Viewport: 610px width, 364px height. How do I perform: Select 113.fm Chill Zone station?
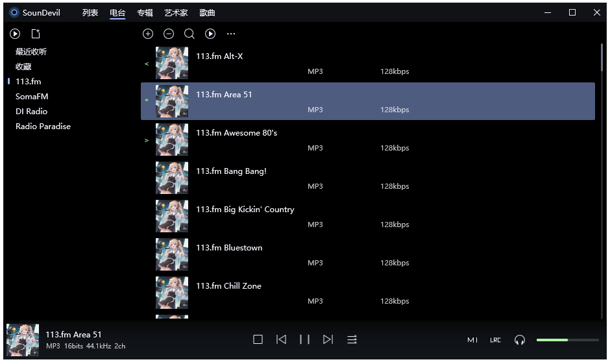click(368, 293)
